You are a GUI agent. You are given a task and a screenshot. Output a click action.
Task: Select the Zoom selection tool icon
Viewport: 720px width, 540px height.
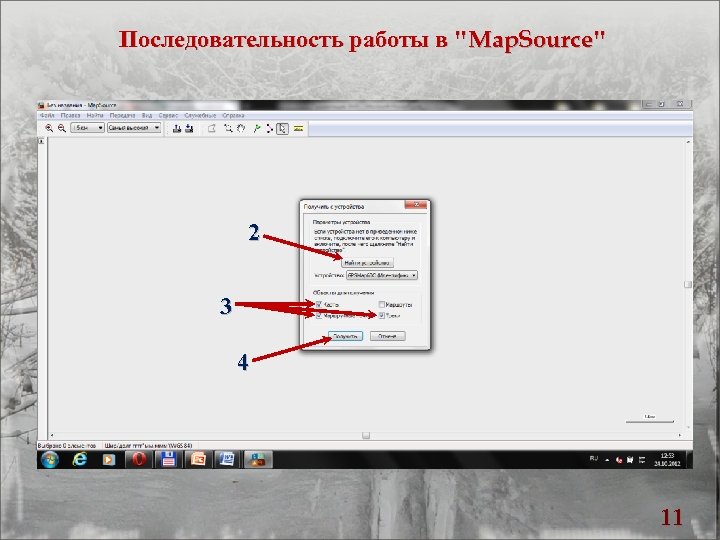228,129
